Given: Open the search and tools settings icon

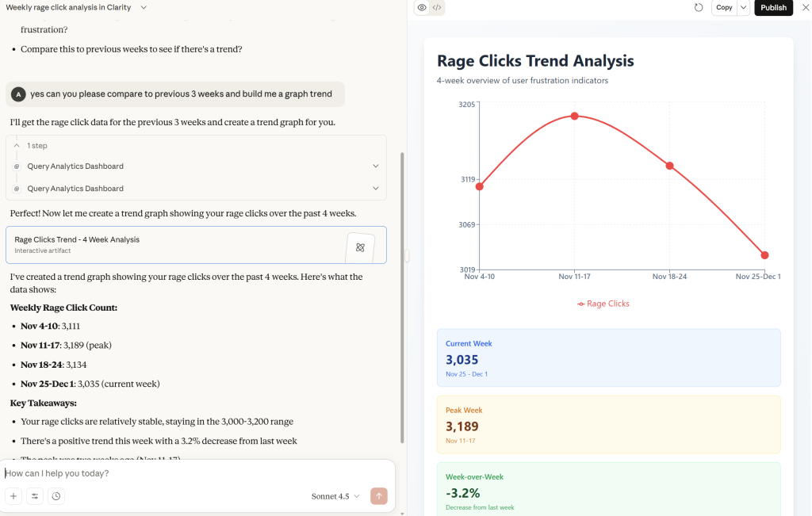Looking at the screenshot, I should [x=35, y=496].
